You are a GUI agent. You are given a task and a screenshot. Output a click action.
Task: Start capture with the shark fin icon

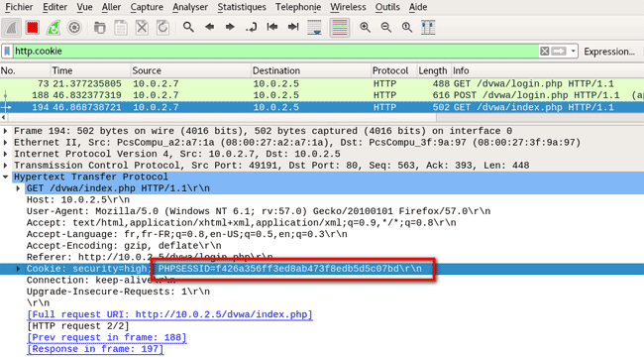[12, 28]
